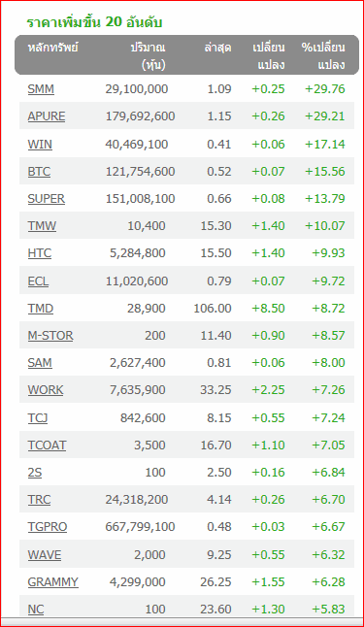Select the 2S ticker link
Viewport: 364px width, 627px height.
(35, 472)
